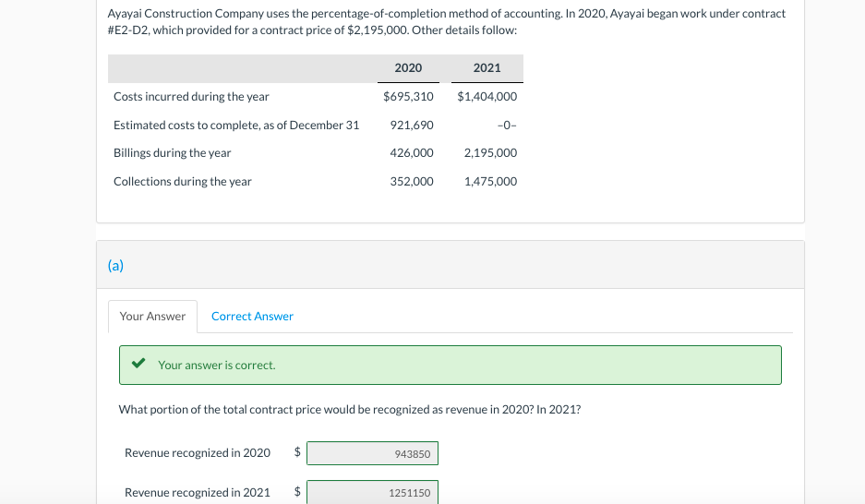Screen dimensions: 865x504
Task: Select the Costs incurred during the year row label
Action: point(191,97)
